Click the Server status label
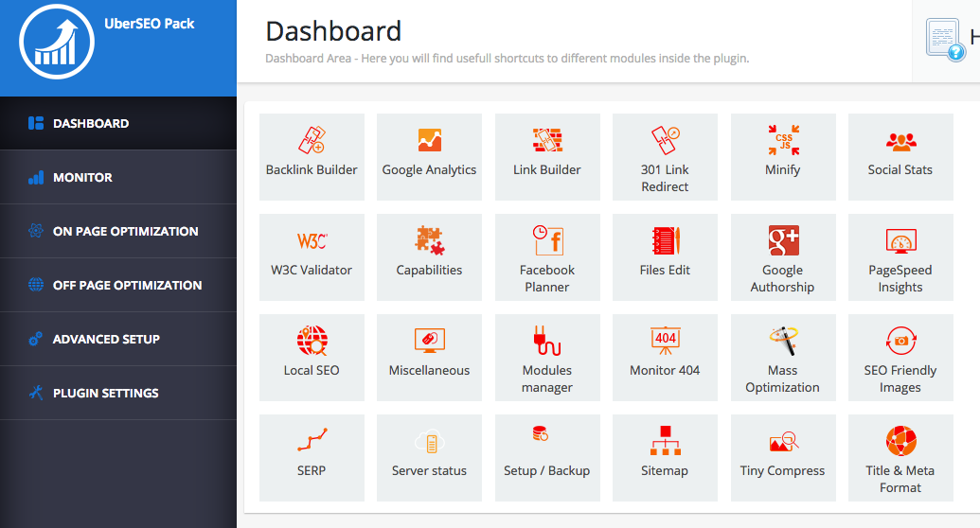980x528 pixels. [429, 470]
